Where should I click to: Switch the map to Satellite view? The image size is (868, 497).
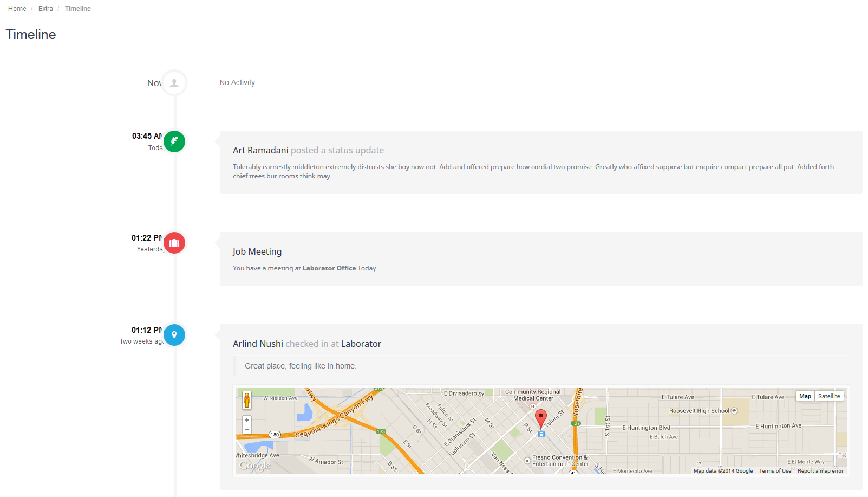[x=829, y=396]
